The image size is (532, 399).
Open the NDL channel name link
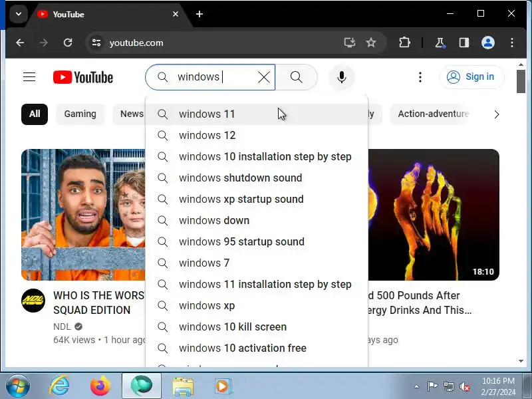tap(62, 327)
